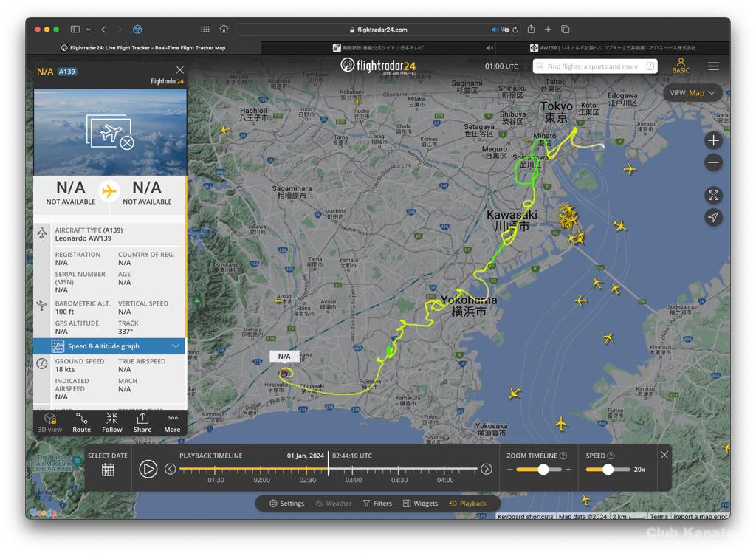
Task: Open the Share flight option
Action: pos(142,422)
